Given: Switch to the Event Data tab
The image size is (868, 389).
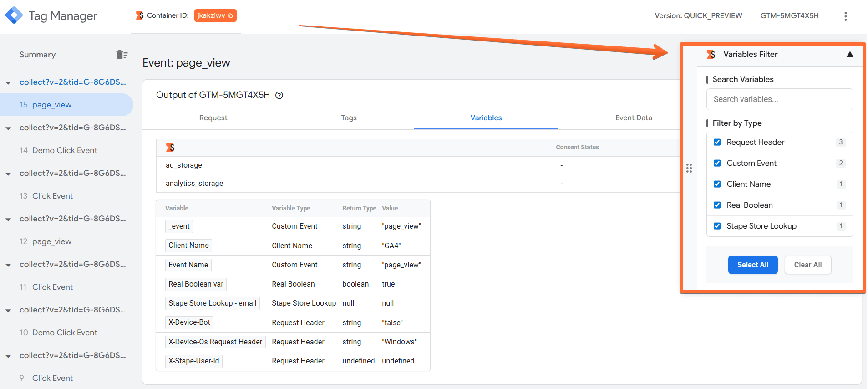Looking at the screenshot, I should pyautogui.click(x=633, y=118).
